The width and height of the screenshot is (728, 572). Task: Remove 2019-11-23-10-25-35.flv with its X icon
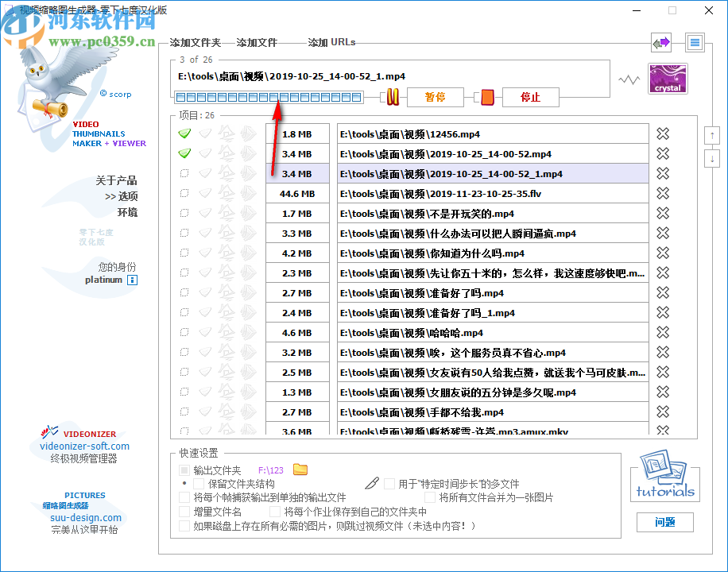663,193
